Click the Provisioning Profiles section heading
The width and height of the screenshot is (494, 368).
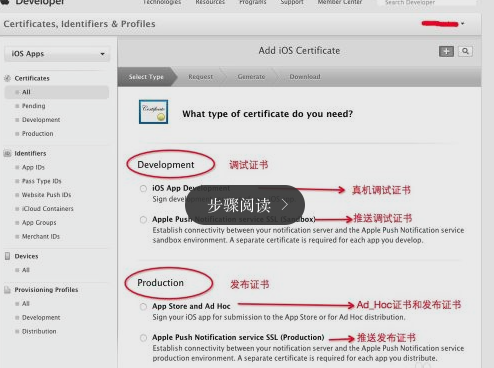(x=46, y=290)
